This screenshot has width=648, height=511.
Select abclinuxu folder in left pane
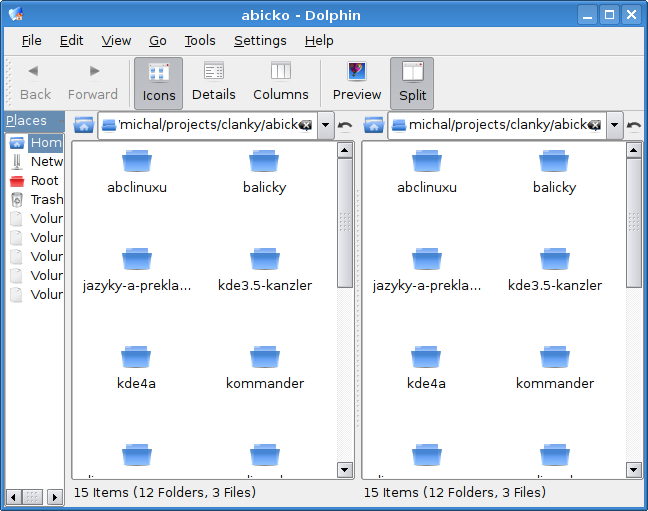point(137,172)
